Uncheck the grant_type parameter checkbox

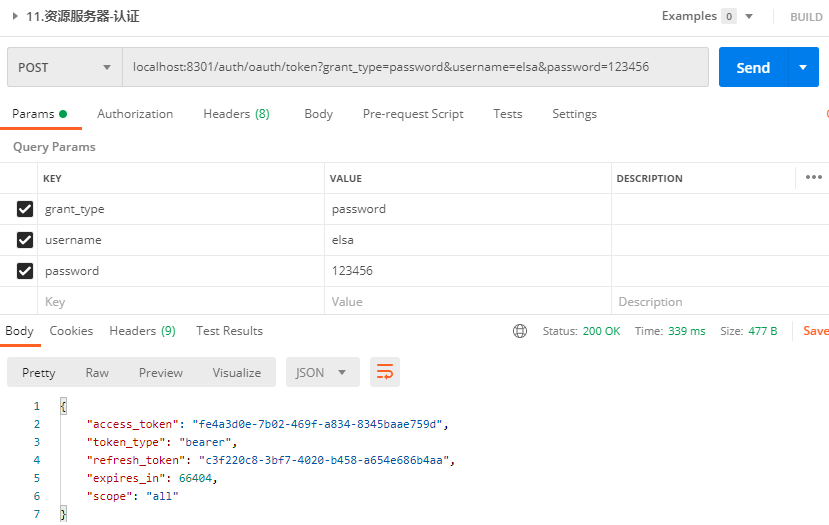(x=25, y=209)
